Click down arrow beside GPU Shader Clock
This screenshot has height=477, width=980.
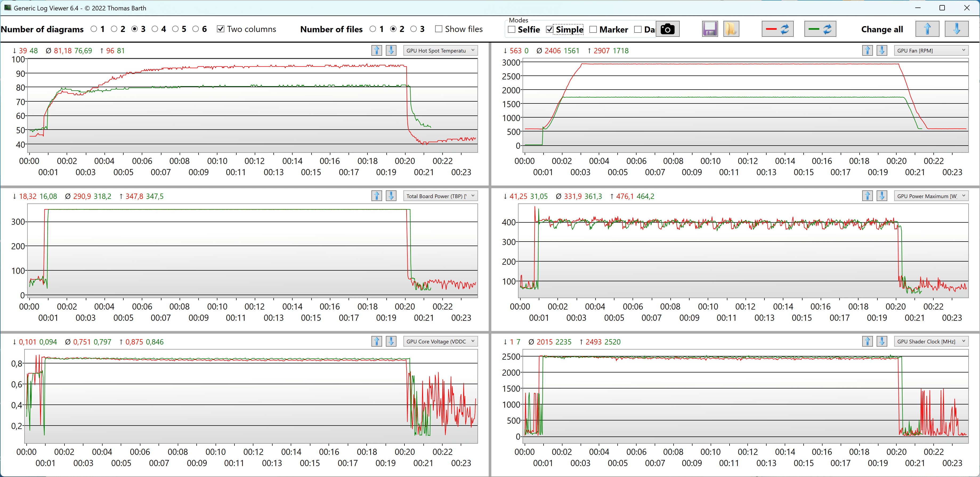(881, 341)
